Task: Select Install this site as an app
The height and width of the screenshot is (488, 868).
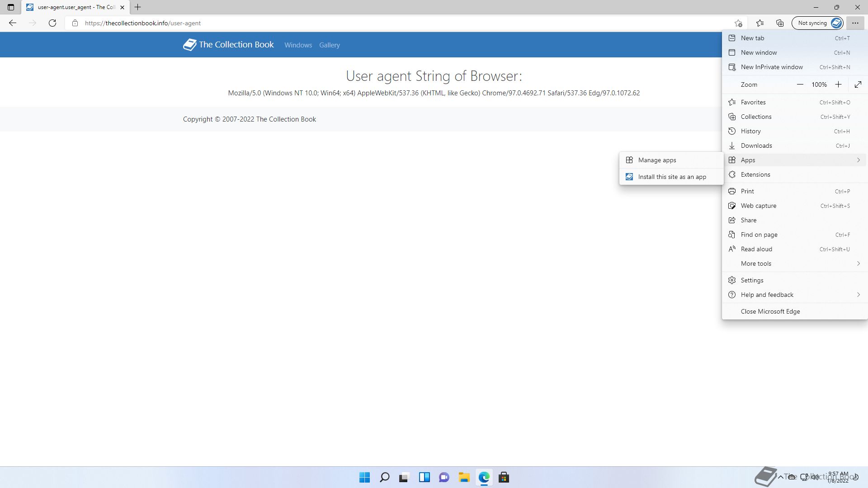Action: (671, 177)
